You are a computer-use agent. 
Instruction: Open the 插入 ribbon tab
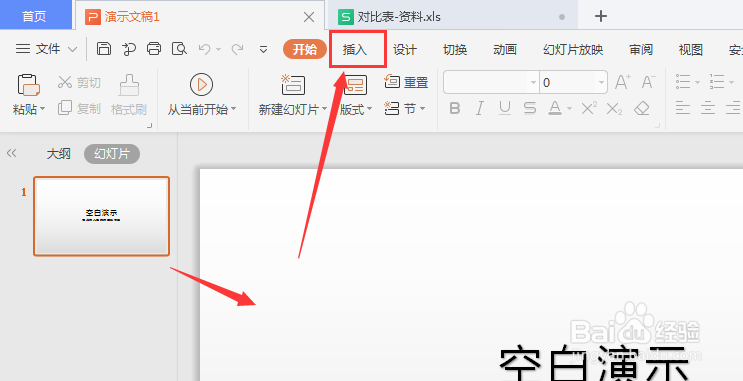point(355,49)
